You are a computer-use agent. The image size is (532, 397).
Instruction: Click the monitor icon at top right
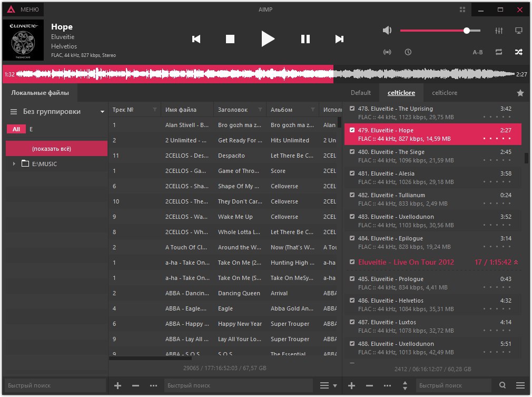click(519, 31)
